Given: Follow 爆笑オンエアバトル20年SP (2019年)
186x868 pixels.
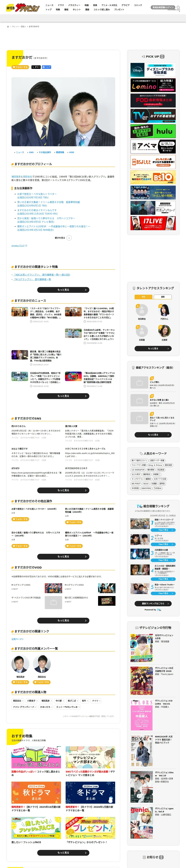Looking at the screenshot, I should [74, 546].
